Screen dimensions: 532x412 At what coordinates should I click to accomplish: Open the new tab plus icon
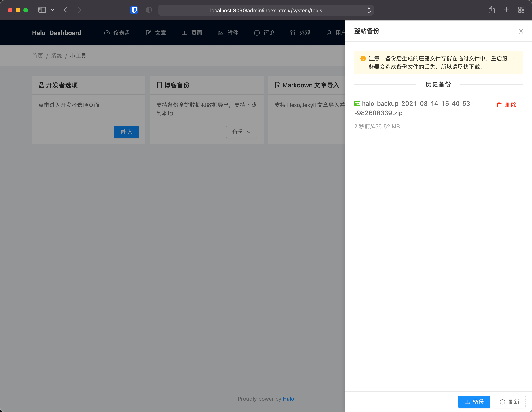point(506,10)
